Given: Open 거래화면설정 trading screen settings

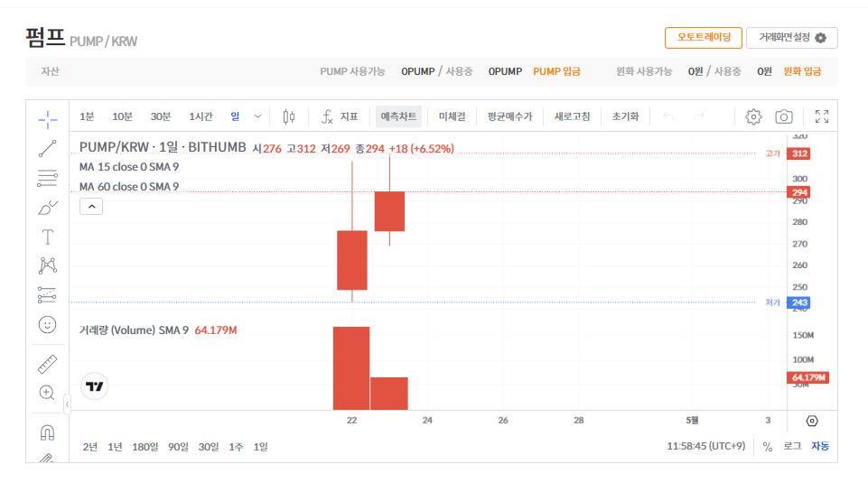Looking at the screenshot, I should tap(791, 38).
